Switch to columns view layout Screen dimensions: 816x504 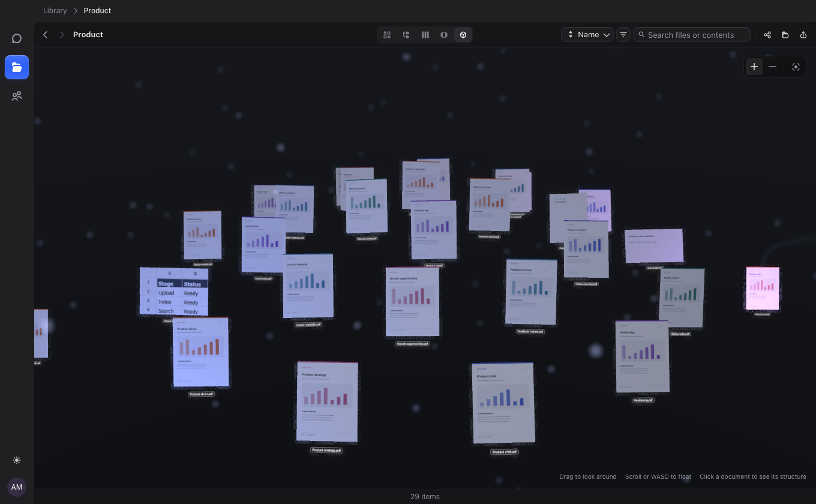[x=425, y=35]
